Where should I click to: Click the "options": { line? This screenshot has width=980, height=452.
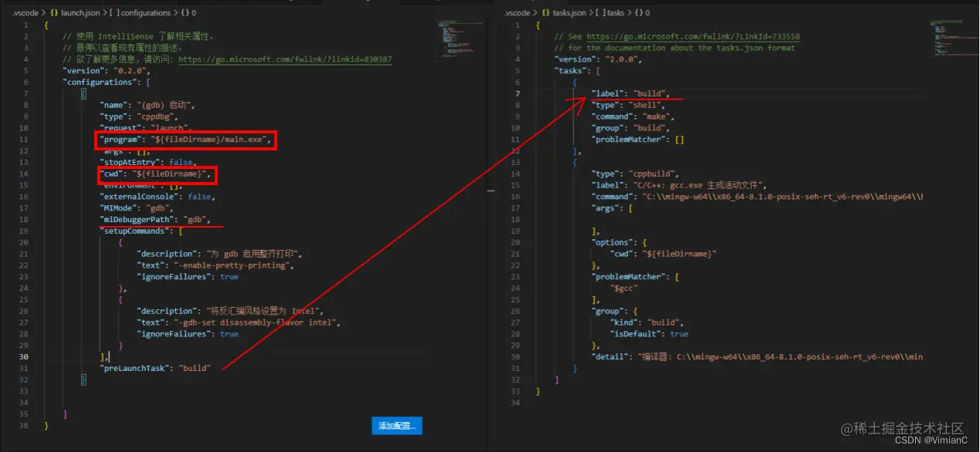pos(619,242)
